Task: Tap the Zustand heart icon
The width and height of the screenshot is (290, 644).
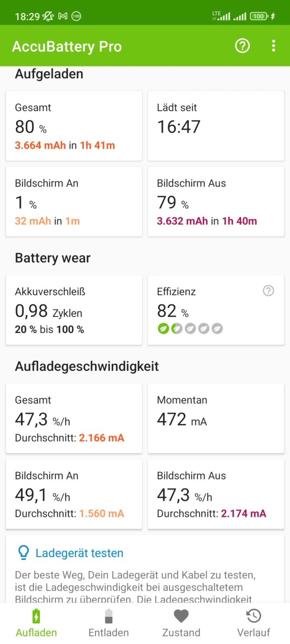Action: pos(181,616)
